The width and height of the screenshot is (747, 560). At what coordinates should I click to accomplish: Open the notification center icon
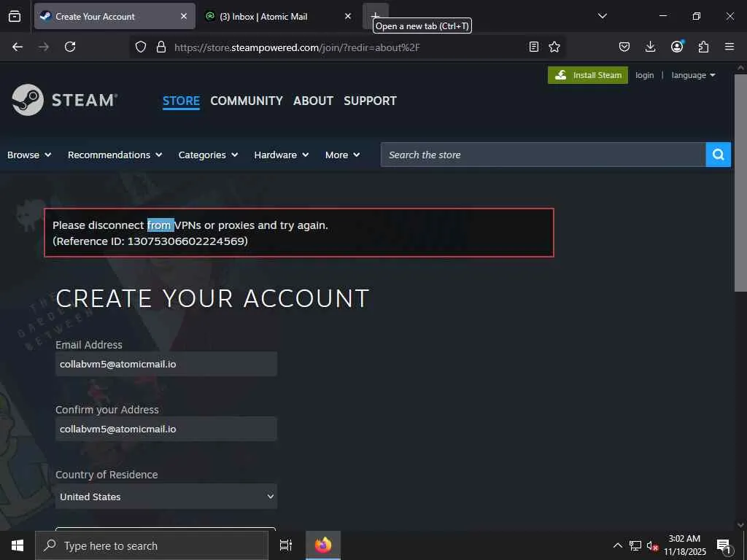724,546
